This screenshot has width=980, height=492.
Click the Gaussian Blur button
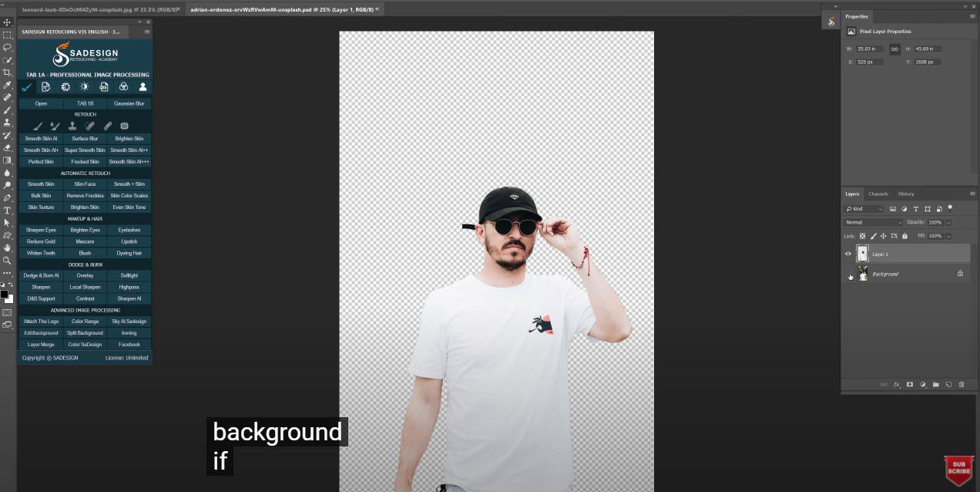point(129,103)
